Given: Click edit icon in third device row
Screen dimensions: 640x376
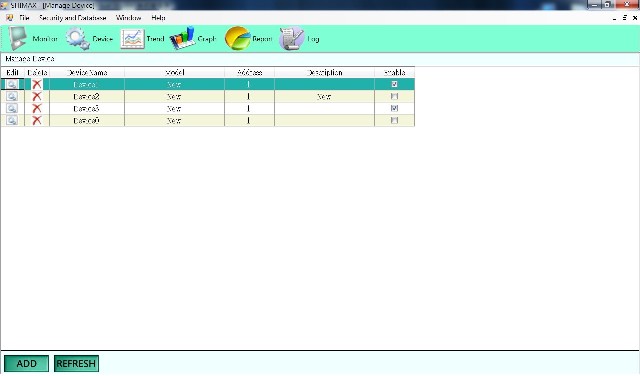Looking at the screenshot, I should [x=12, y=109].
